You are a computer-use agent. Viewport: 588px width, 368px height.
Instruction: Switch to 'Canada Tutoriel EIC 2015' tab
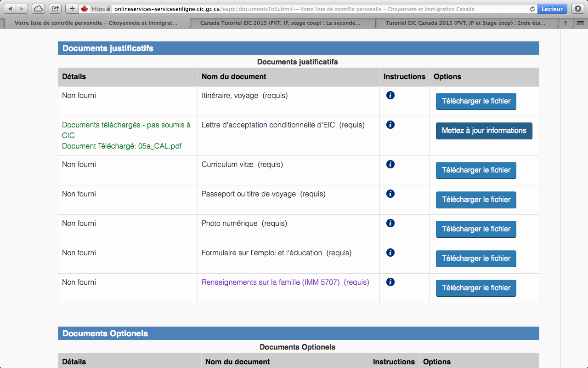(280, 23)
